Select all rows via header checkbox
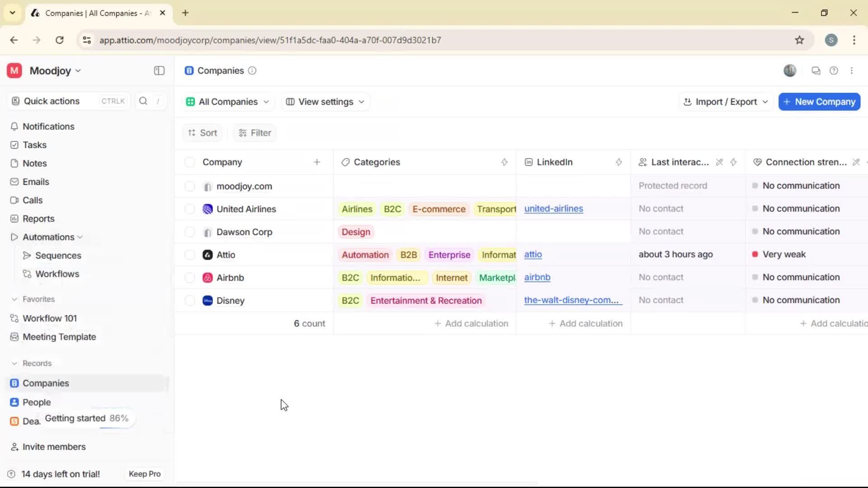 click(189, 162)
